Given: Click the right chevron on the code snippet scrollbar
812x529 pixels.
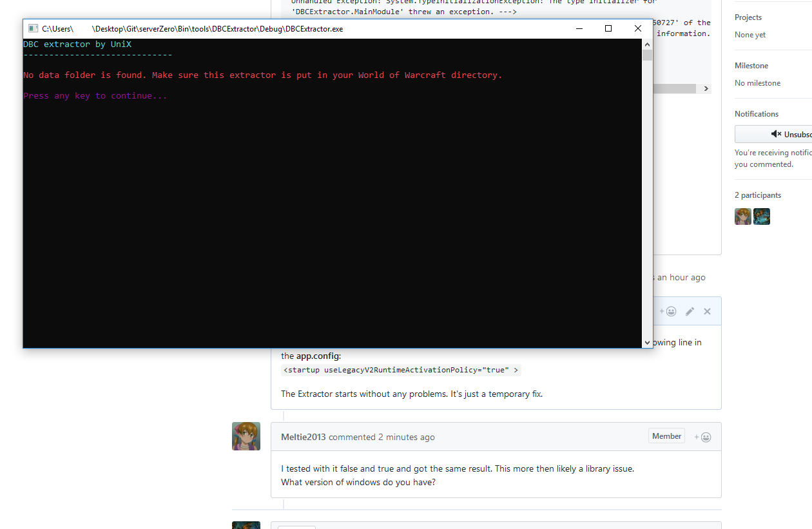Looking at the screenshot, I should coord(706,88).
